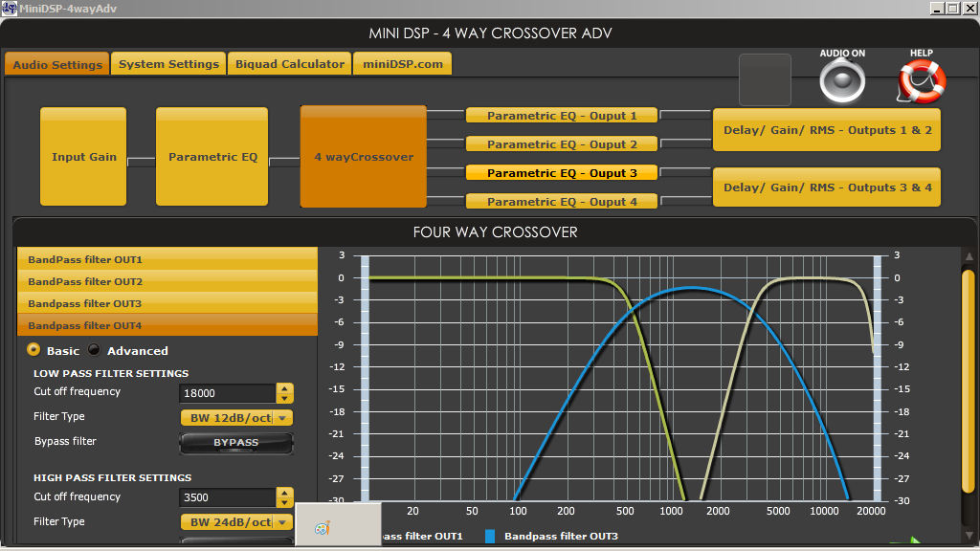Open Help via the lifebuoy icon

coord(922,82)
